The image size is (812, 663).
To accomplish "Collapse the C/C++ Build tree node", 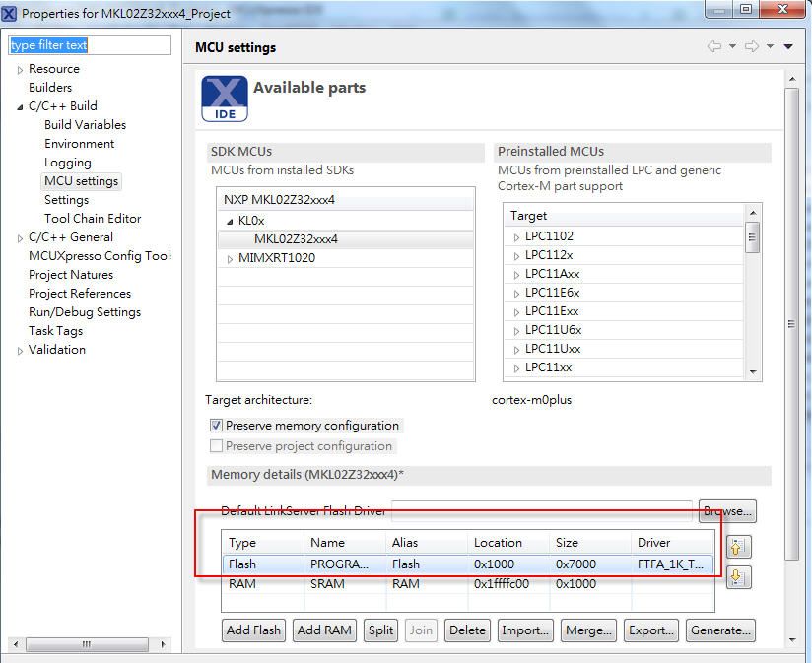I will (20, 107).
